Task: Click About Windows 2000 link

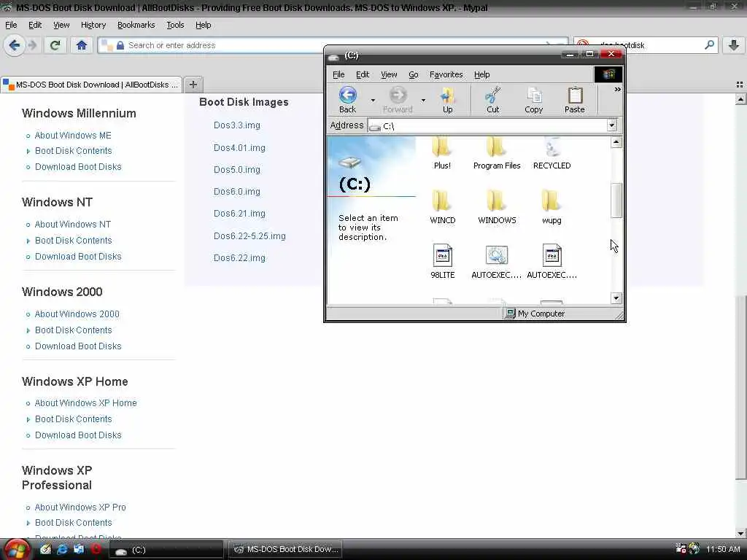Action: tap(77, 314)
